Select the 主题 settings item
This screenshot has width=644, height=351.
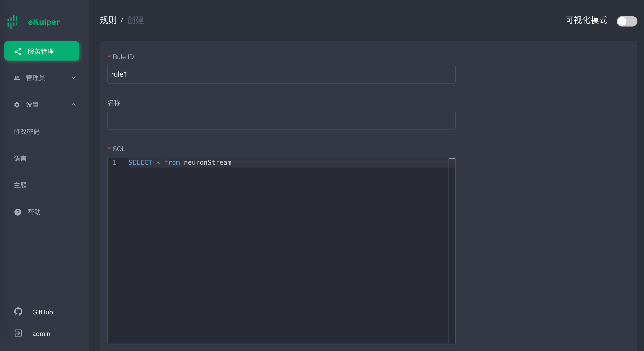click(20, 185)
